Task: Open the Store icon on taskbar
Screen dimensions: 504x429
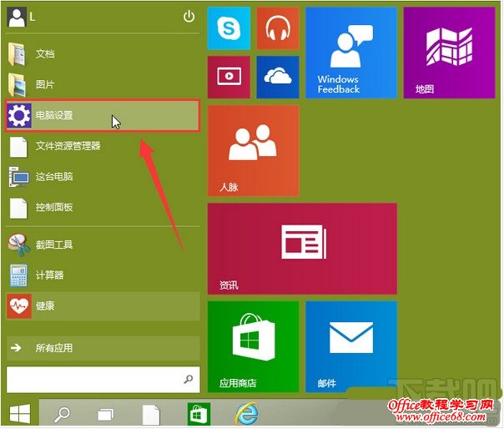Action: (x=199, y=415)
